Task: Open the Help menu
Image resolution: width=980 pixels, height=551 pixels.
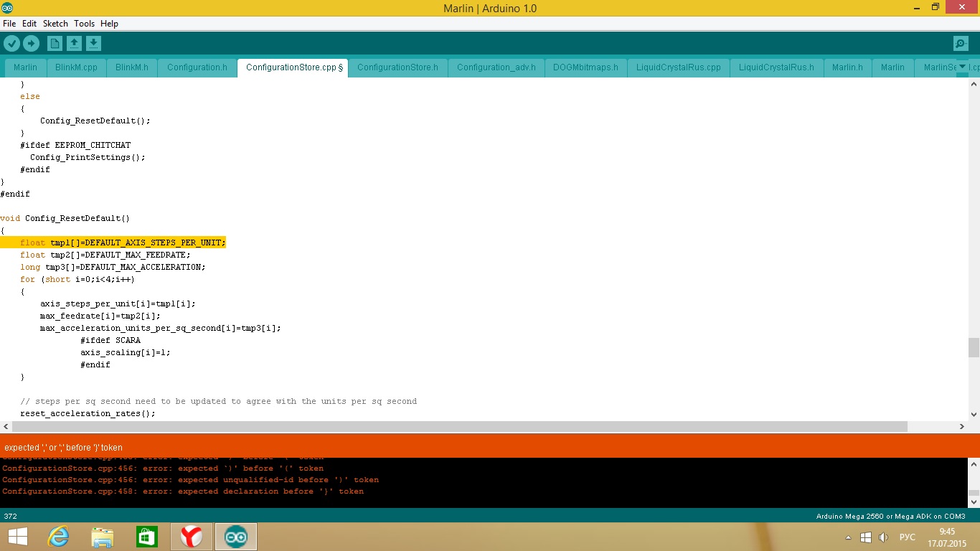Action: tap(109, 24)
